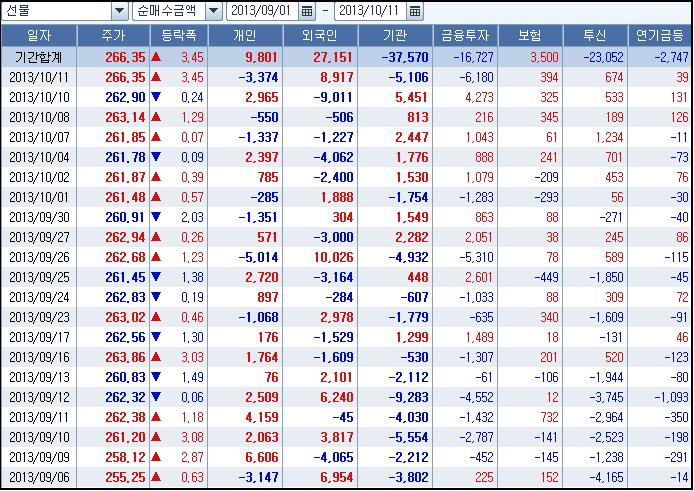Viewport: 694px width, 491px height.
Task: Click change value 3.08 on 2013/09/10
Action: coord(192,437)
